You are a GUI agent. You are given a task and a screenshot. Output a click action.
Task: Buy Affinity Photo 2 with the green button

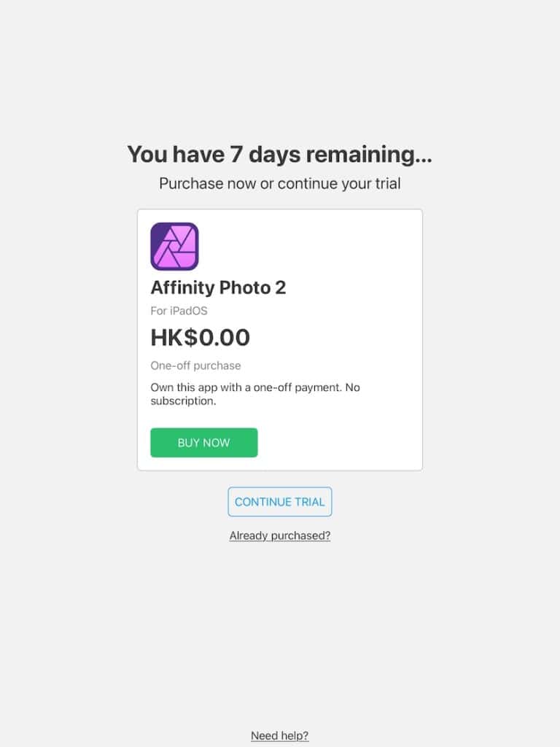203,443
